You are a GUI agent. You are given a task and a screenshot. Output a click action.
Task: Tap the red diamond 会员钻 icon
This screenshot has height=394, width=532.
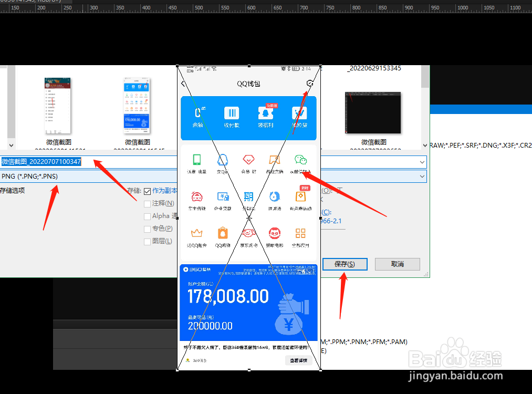tap(249, 160)
